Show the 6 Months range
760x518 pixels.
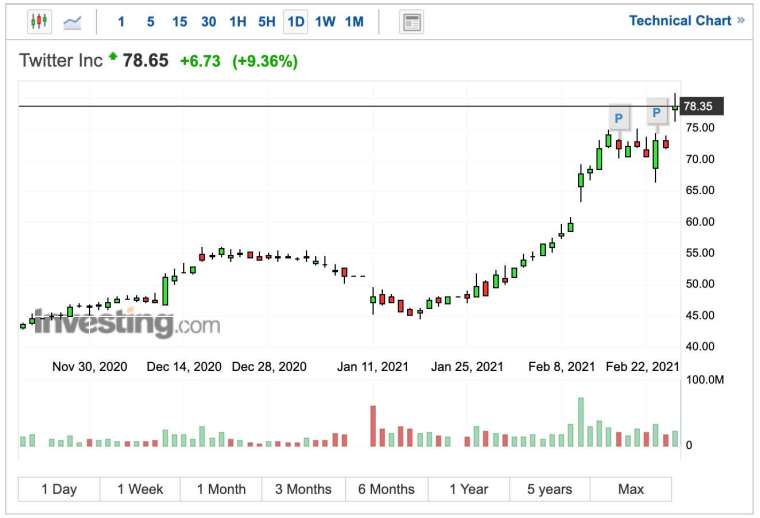click(x=387, y=489)
